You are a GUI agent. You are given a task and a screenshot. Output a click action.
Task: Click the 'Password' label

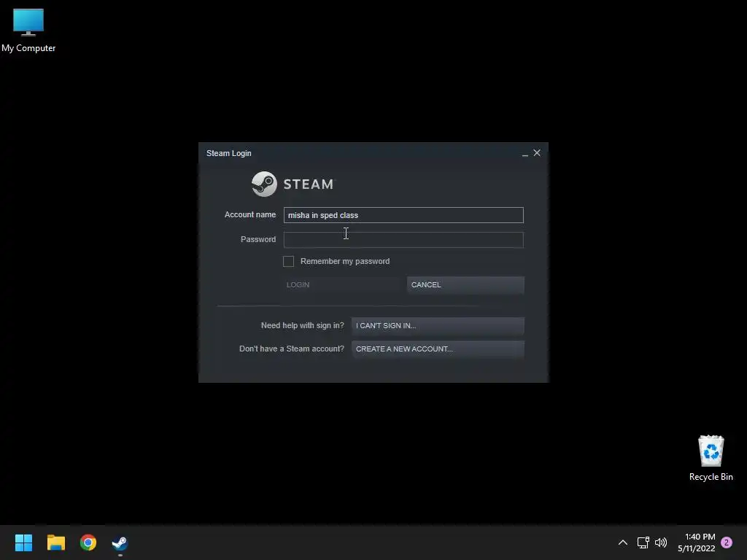258,239
